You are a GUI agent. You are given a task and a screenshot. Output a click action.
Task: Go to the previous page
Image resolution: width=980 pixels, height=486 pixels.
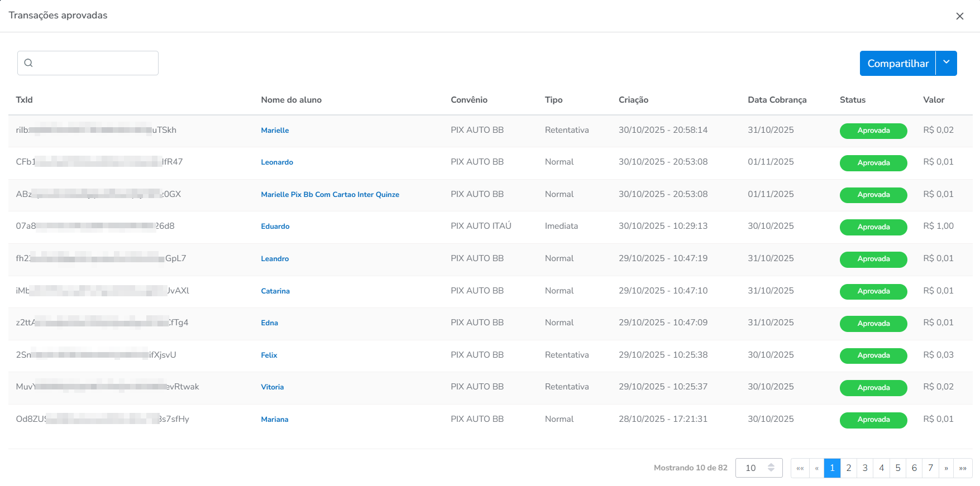(x=816, y=468)
